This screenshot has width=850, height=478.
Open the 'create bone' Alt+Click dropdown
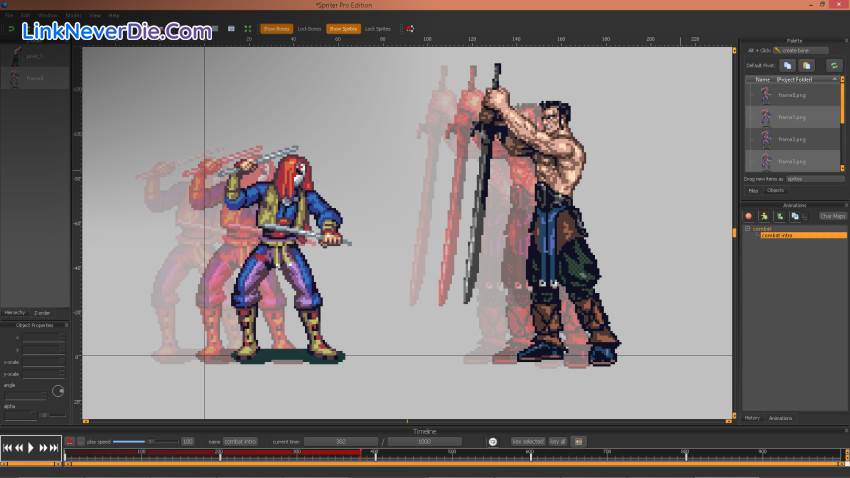pos(800,50)
